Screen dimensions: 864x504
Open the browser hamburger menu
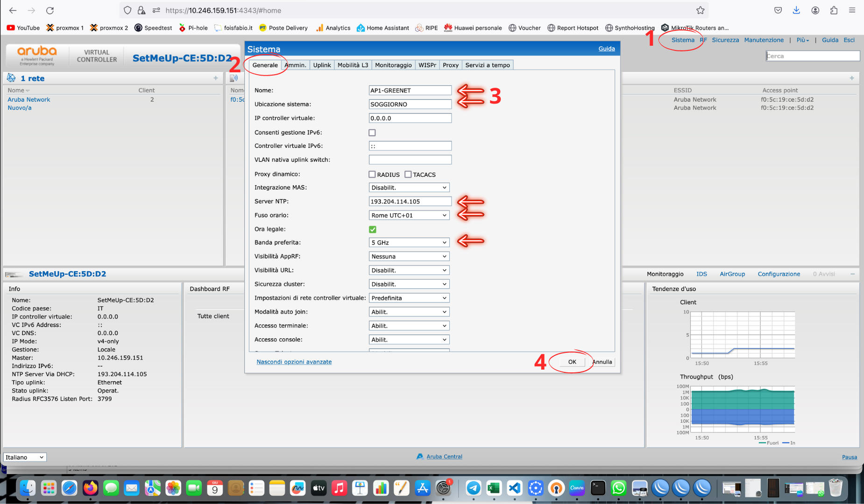[x=852, y=10]
